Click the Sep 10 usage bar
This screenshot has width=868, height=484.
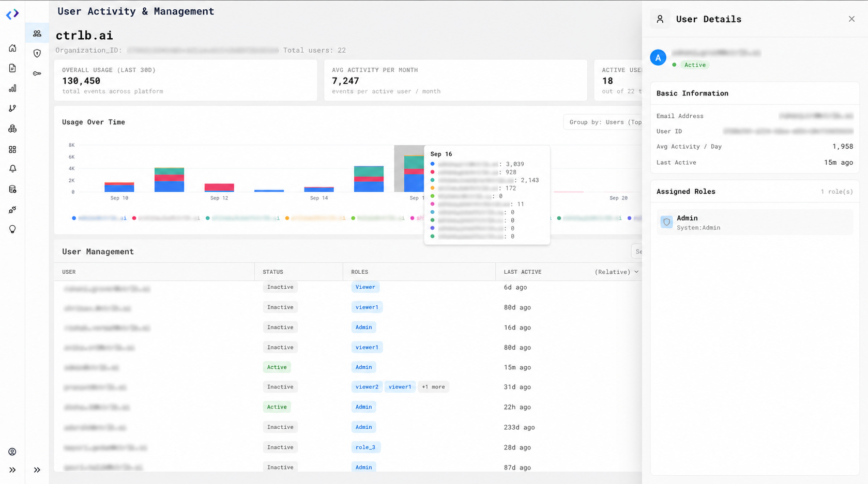[119, 187]
